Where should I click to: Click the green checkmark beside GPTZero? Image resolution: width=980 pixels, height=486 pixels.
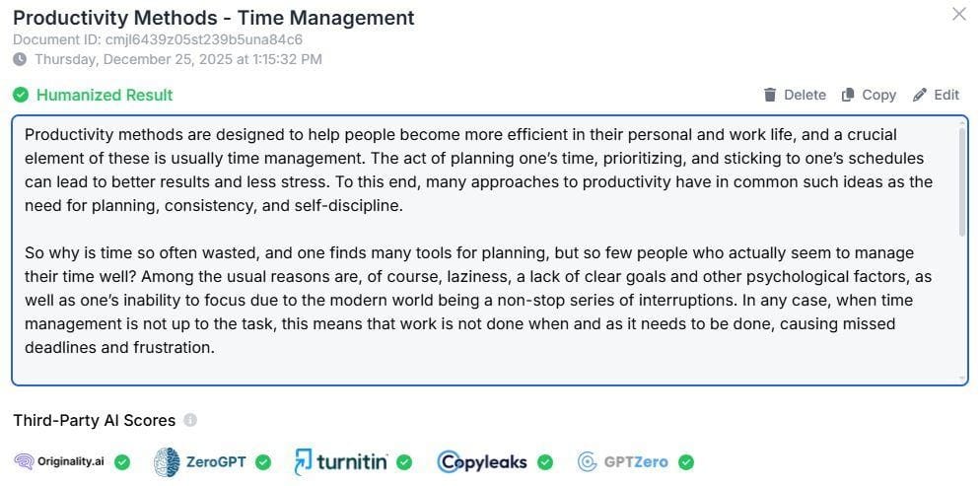[x=686, y=462]
